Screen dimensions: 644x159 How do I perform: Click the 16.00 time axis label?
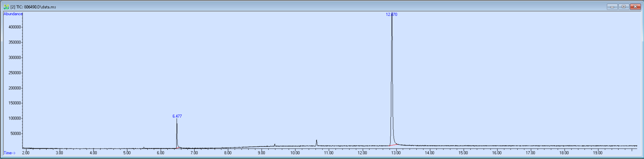click(x=497, y=153)
